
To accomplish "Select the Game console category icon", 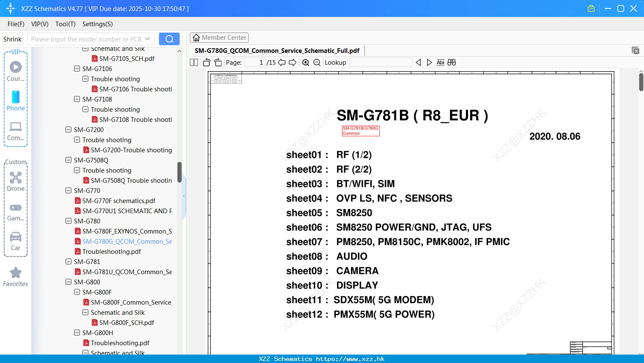I will pos(16,212).
